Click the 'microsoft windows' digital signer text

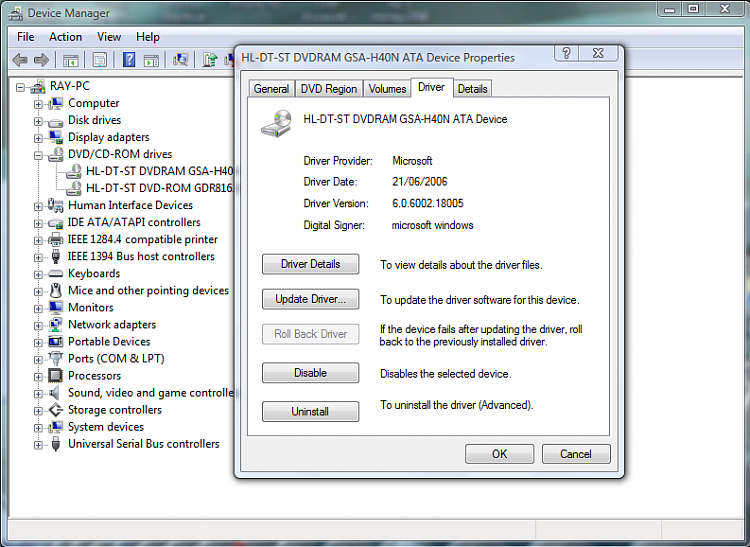point(432,225)
